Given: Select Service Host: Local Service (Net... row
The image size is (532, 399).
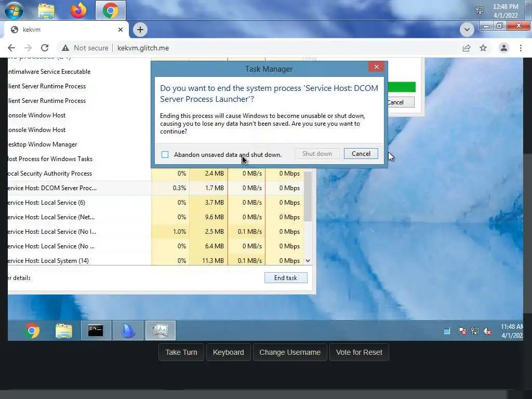Looking at the screenshot, I should tap(155, 217).
